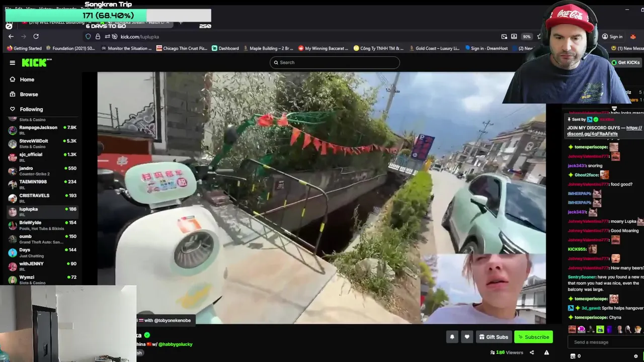Reset the 90% zoom indicator

tap(526, 37)
